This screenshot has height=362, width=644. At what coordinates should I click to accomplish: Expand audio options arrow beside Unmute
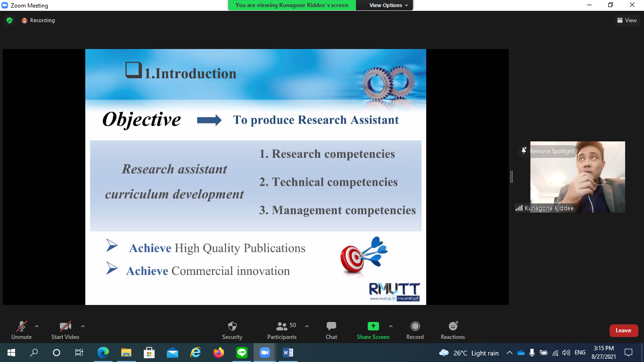37,326
